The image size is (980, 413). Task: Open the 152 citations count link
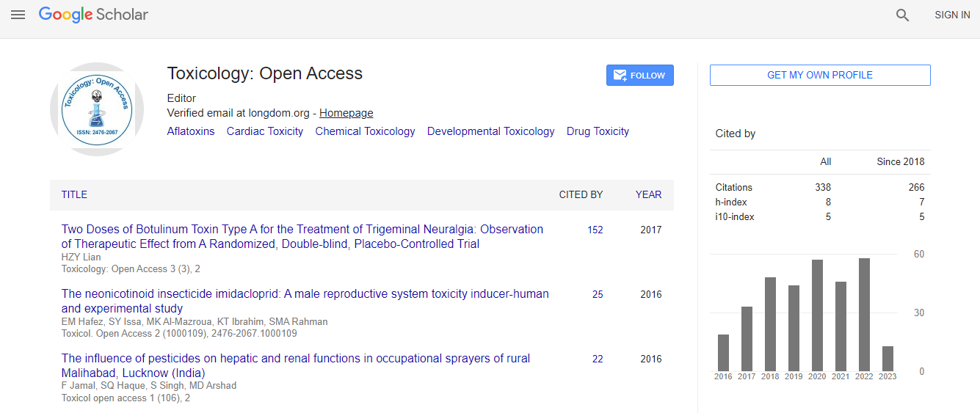[x=595, y=230]
